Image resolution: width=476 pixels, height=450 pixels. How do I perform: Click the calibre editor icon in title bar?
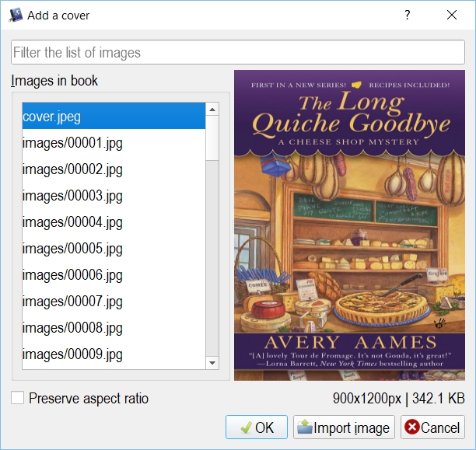[16, 16]
